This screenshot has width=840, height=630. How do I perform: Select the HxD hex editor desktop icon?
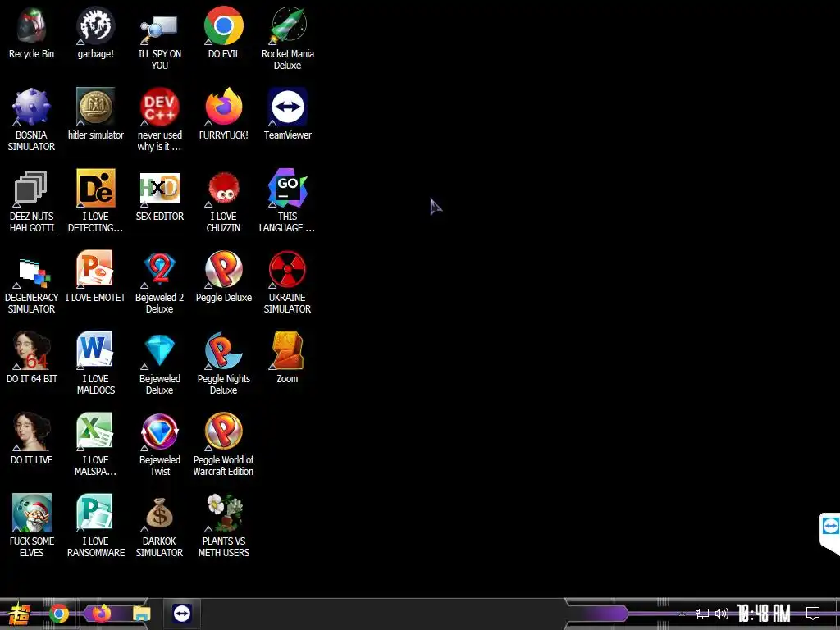tap(159, 189)
